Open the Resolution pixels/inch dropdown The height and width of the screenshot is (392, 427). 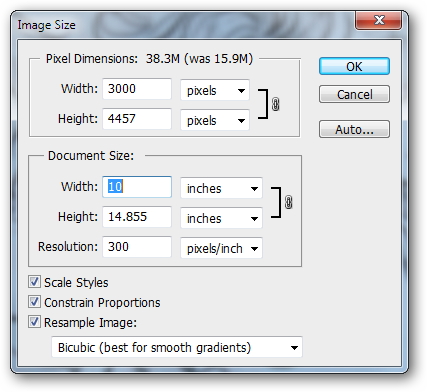[x=222, y=248]
